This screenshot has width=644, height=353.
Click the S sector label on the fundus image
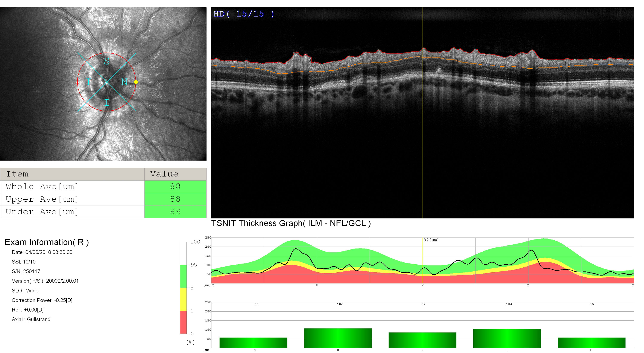(107, 61)
